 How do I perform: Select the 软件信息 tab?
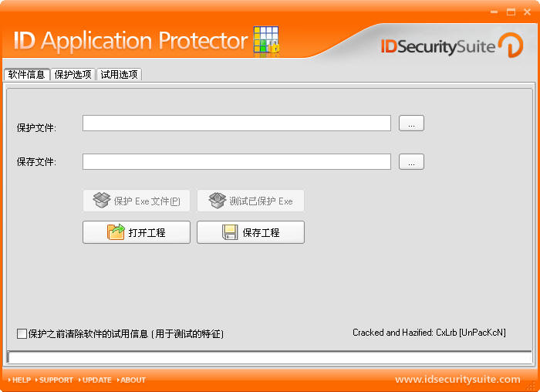point(26,75)
